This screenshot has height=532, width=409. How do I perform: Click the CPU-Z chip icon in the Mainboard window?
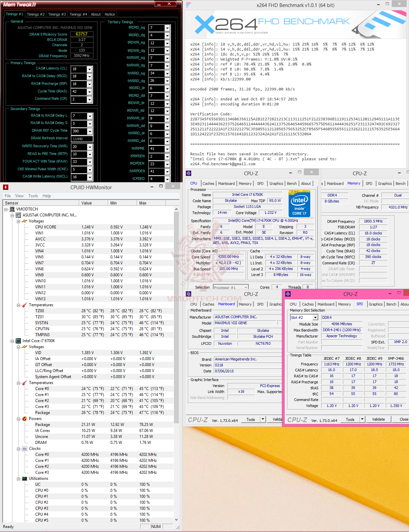(x=189, y=294)
